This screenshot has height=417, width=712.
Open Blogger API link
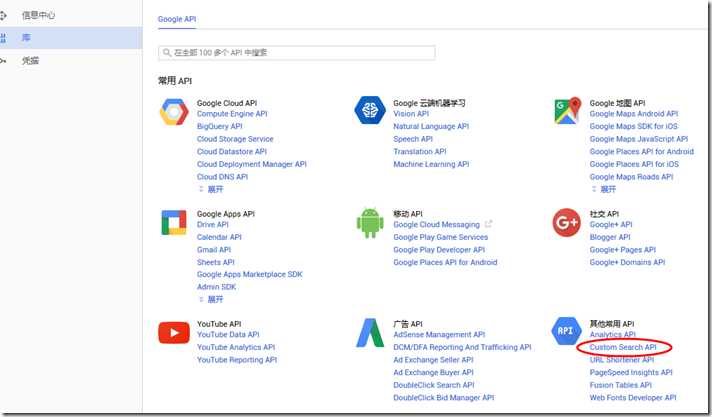pos(610,237)
